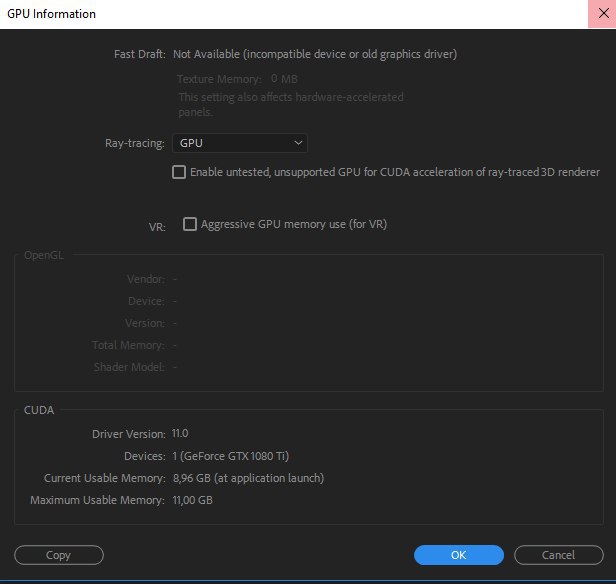Click the VR label
The height and width of the screenshot is (584, 616).
[157, 227]
